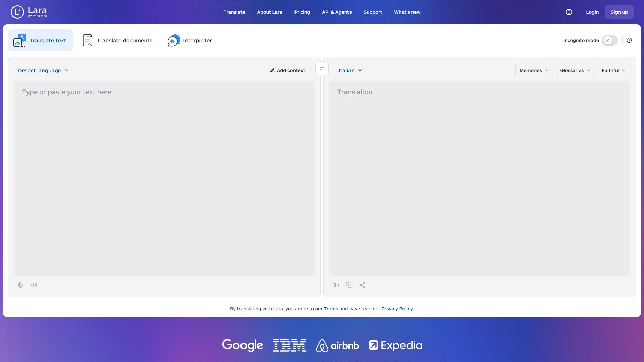Listen to translation with speaker icon
This screenshot has height=362, width=644.
coord(336,285)
